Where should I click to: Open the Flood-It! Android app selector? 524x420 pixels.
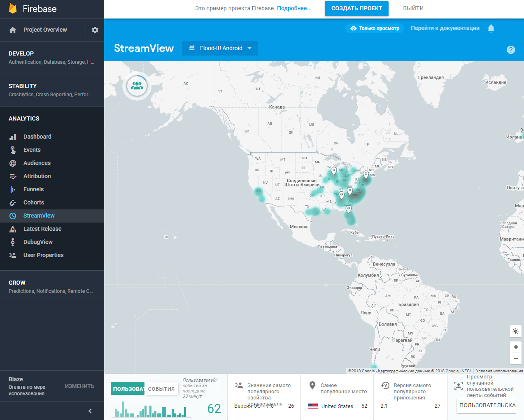220,48
